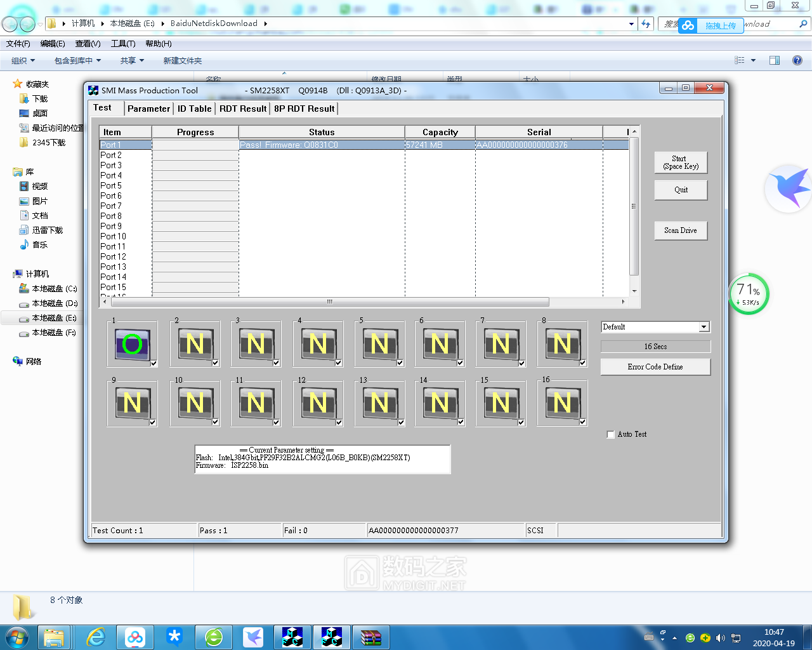Image resolution: width=812 pixels, height=650 pixels.
Task: Click the port 7 N status icon
Action: pos(501,344)
